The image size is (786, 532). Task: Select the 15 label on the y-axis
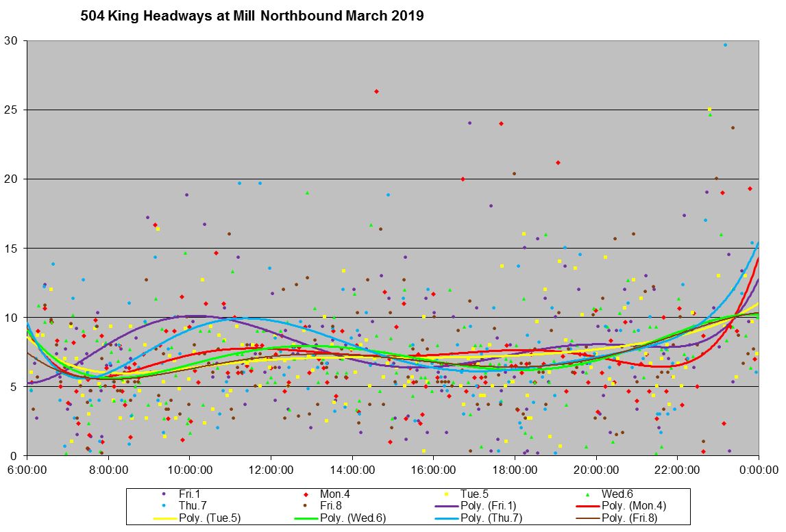coord(12,248)
